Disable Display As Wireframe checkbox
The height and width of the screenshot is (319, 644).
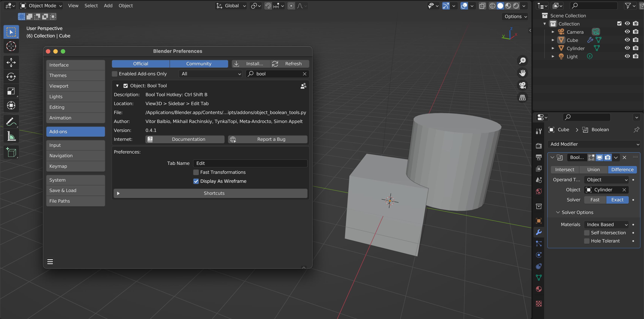click(x=196, y=181)
